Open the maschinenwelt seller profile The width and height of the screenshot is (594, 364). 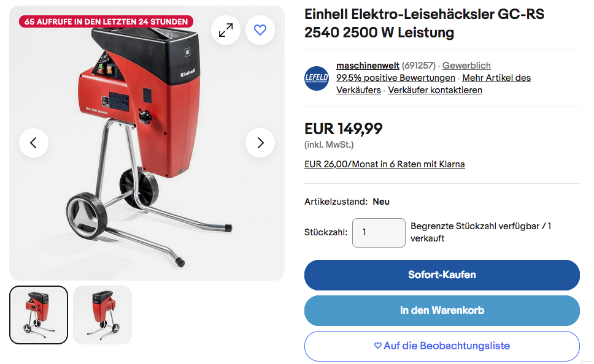point(368,66)
